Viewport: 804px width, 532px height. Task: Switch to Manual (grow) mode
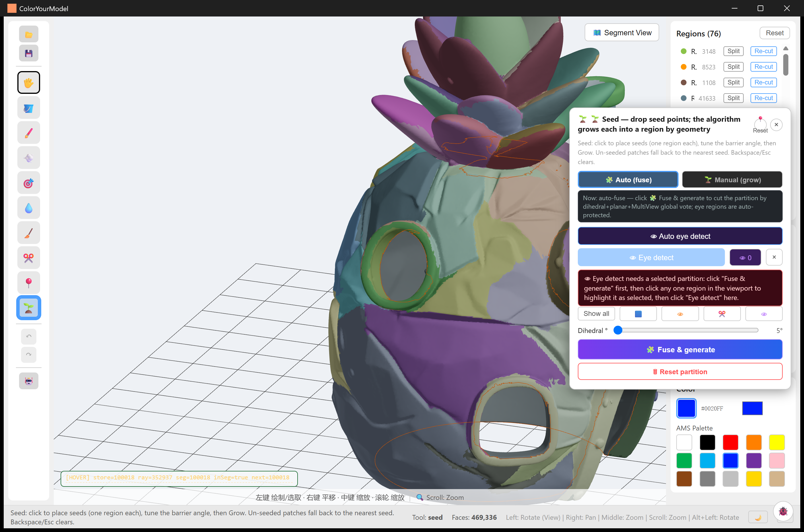(x=732, y=180)
